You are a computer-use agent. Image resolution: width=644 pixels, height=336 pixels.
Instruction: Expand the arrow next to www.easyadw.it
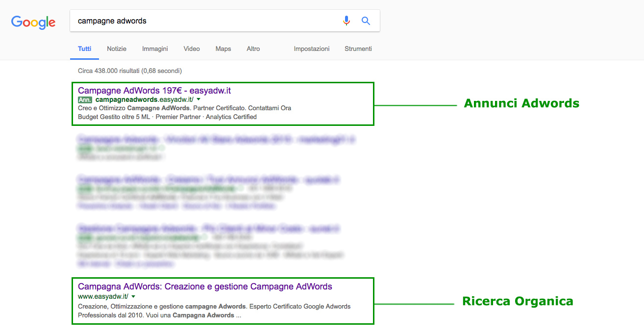pos(133,296)
